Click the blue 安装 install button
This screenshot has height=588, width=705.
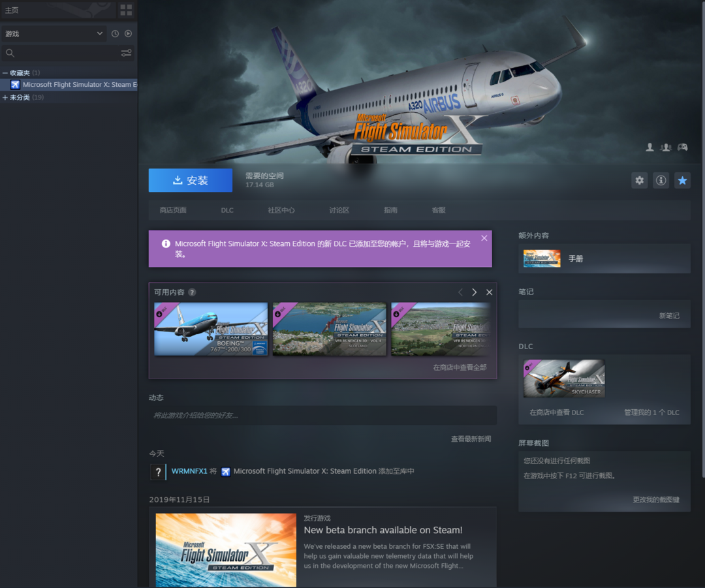[191, 180]
